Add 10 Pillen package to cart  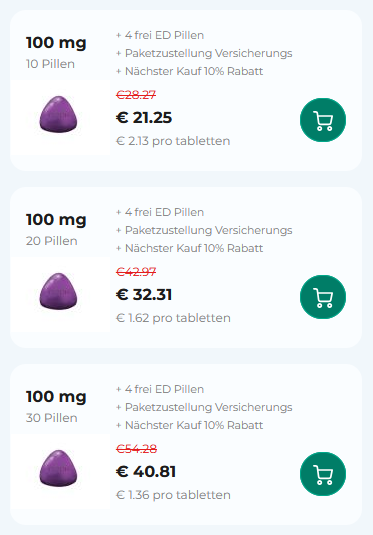pos(323,120)
